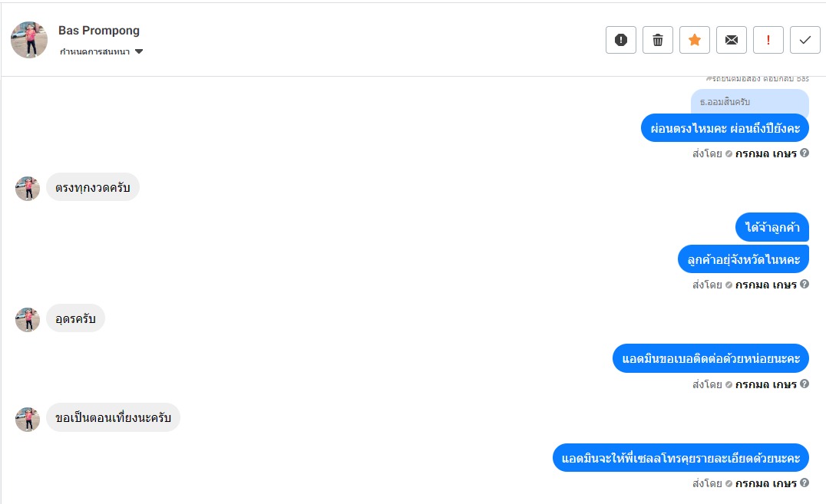Click the dropdown arrow beside 'กำหนดการสนทนา'
This screenshot has height=504, width=826.
(x=139, y=52)
